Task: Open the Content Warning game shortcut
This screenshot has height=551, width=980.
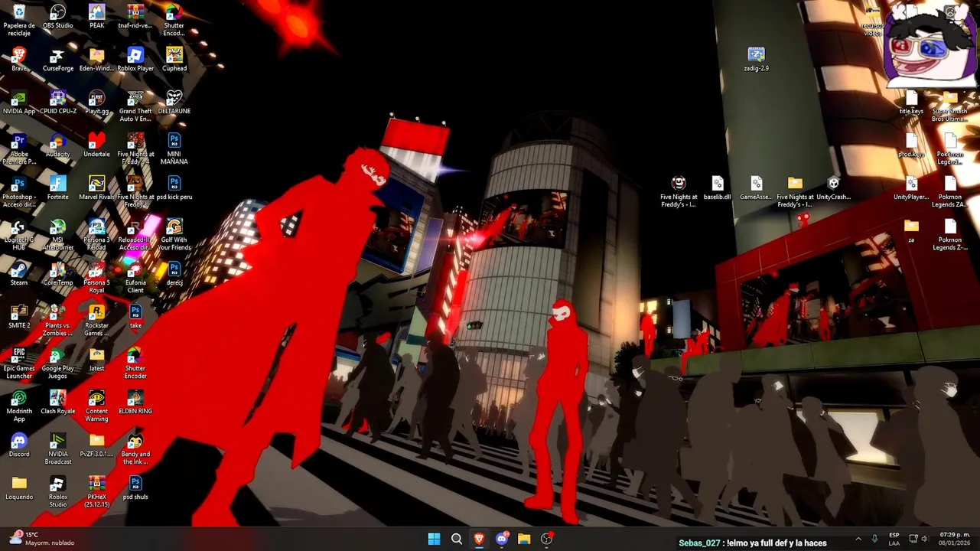Action: coord(96,406)
